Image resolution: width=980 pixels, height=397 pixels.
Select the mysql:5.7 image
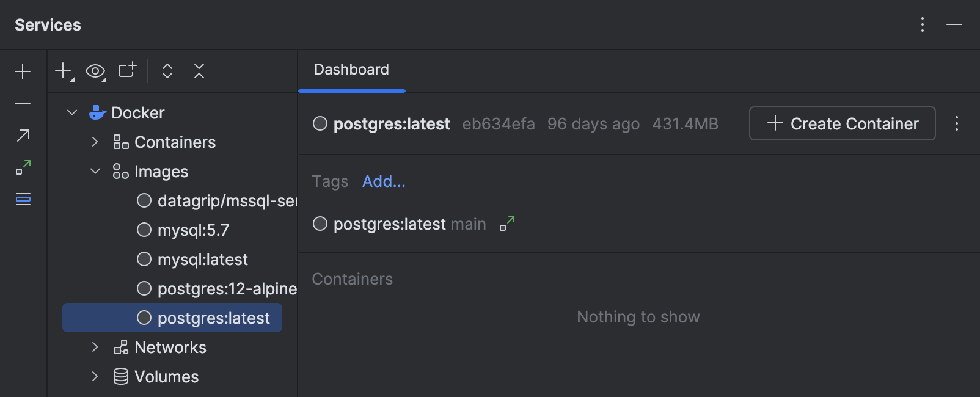pyautogui.click(x=193, y=230)
